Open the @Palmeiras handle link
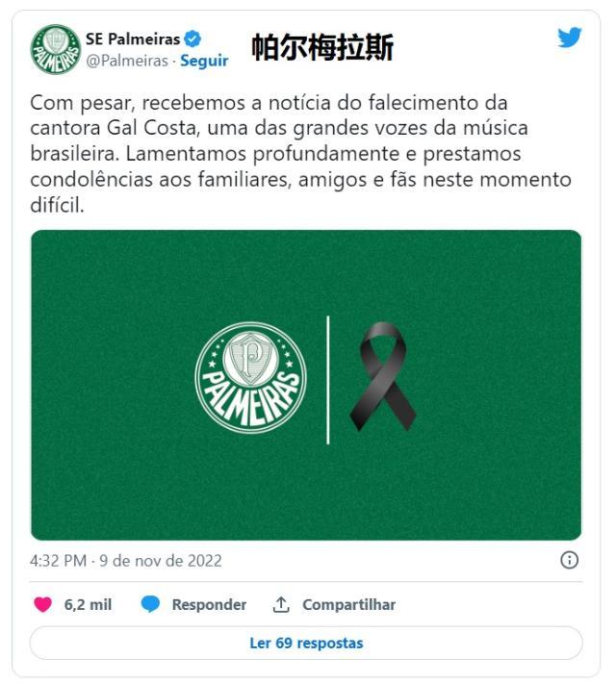Image resolution: width=616 pixels, height=683 pixels. [127, 61]
